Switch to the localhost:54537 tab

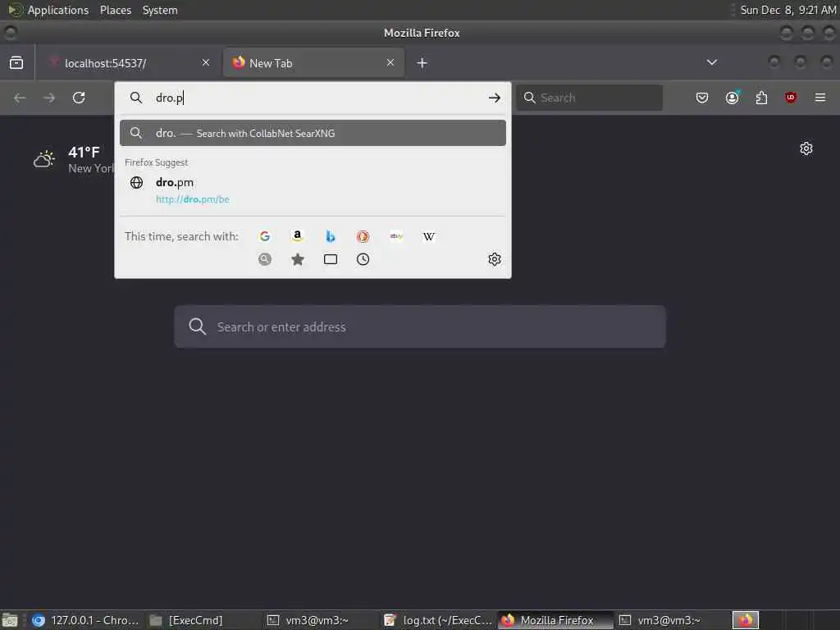click(129, 62)
